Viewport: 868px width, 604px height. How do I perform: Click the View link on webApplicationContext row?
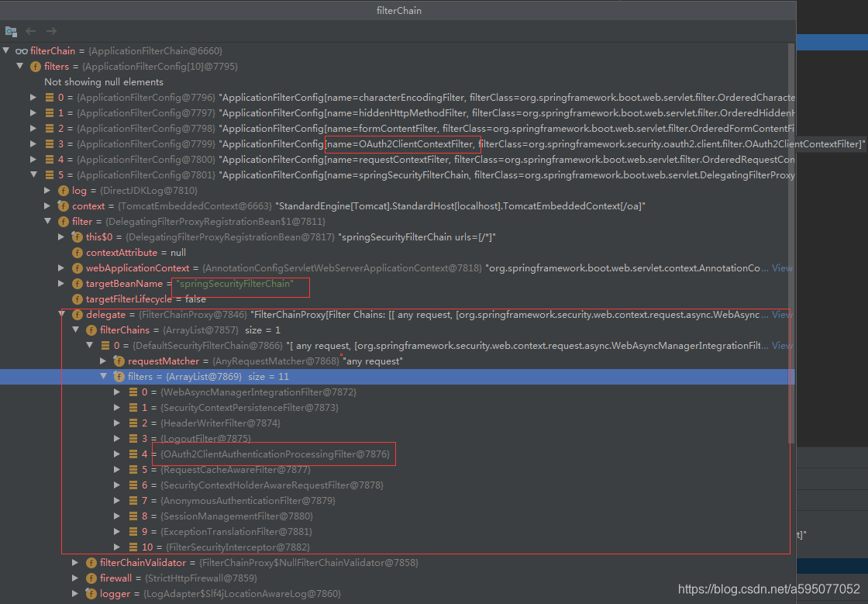(781, 267)
